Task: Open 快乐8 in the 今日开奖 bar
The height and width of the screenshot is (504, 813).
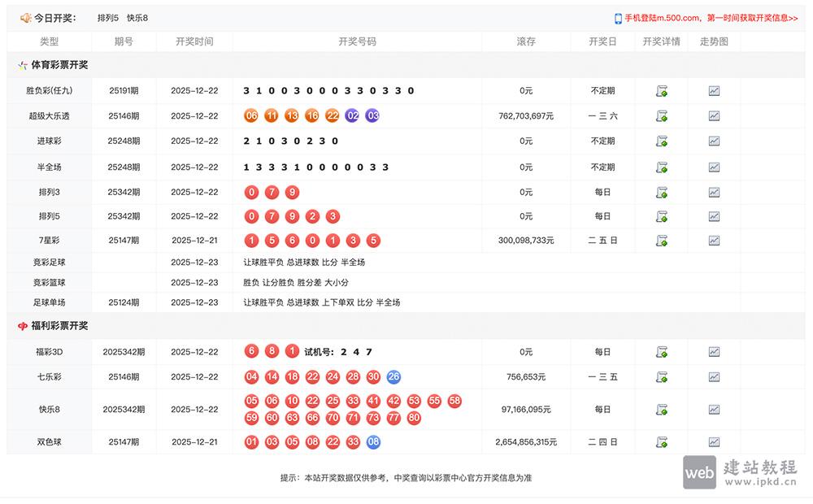Action: click(138, 17)
